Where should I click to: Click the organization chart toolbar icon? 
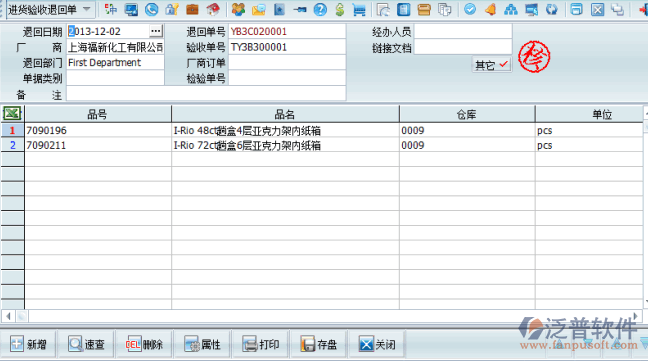(511, 9)
